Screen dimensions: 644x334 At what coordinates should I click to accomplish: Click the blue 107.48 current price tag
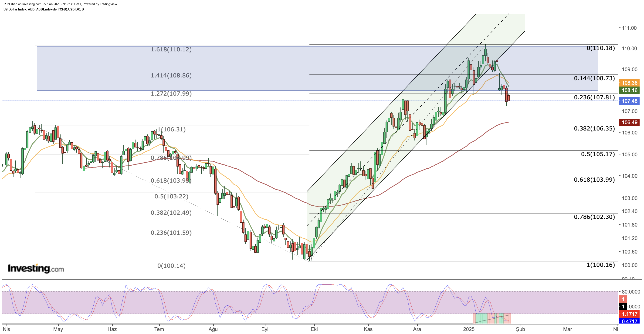click(x=629, y=101)
